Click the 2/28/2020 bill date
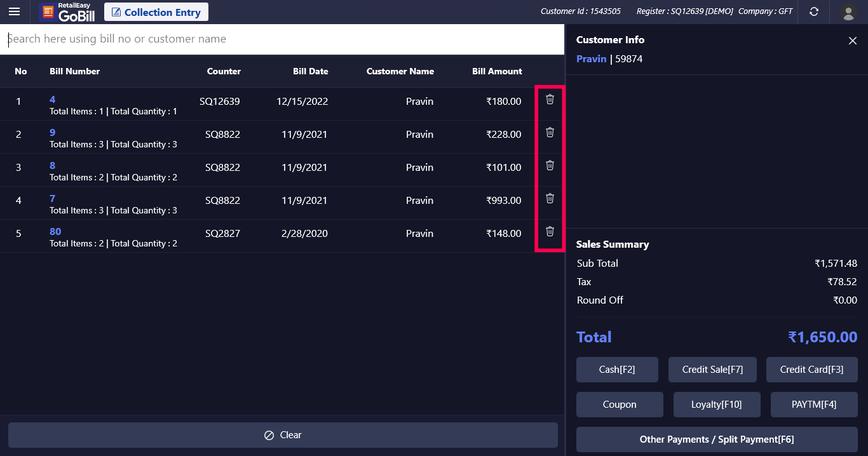Viewport: 868px width, 456px height. [304, 234]
